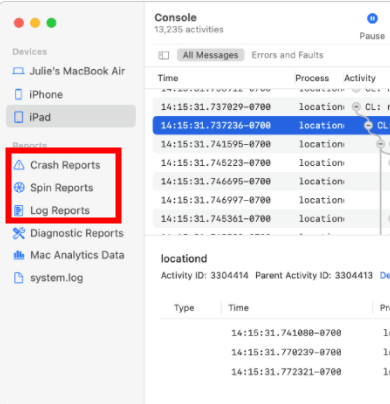
Task: Collapse the 14:15:31.737029 activity node
Action: (x=356, y=107)
